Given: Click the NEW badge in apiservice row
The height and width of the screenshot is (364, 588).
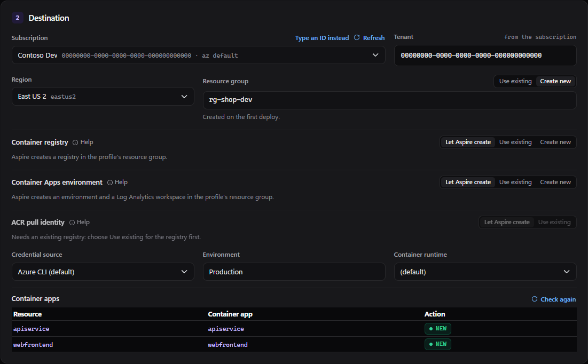Looking at the screenshot, I should (437, 329).
